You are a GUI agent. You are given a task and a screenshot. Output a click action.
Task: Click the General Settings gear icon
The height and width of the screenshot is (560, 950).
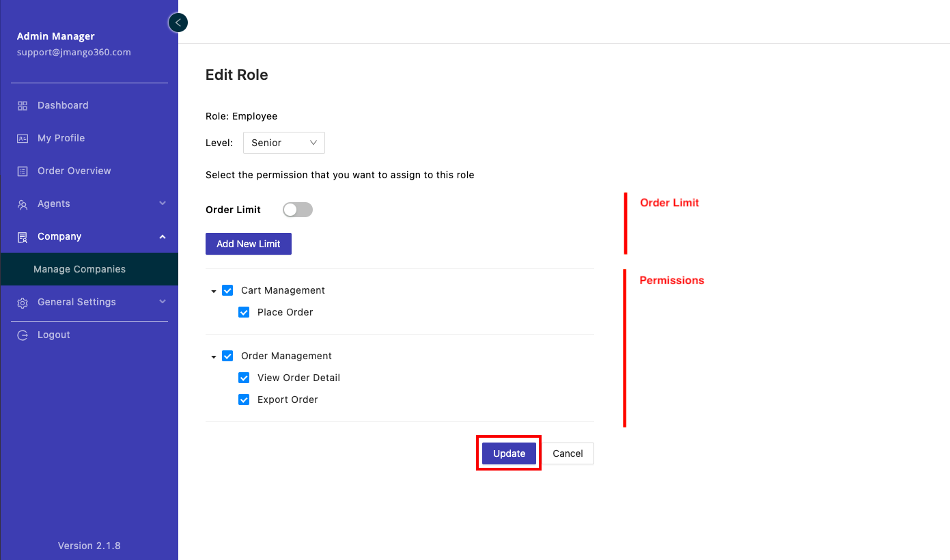[23, 303]
